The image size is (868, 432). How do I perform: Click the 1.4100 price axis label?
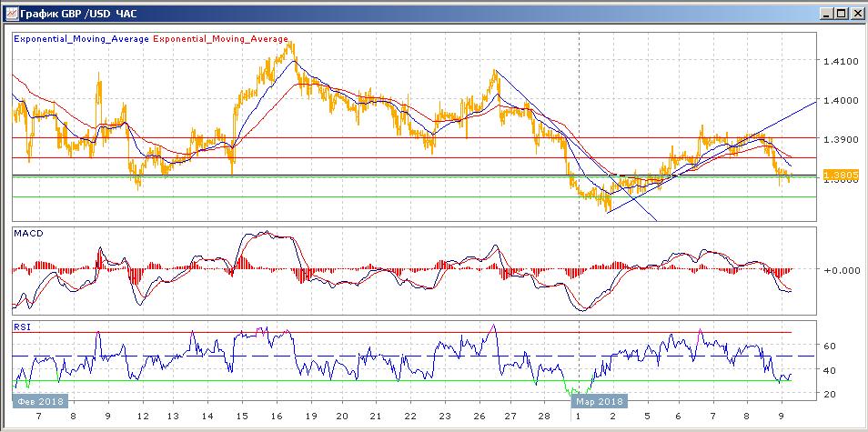(840, 62)
